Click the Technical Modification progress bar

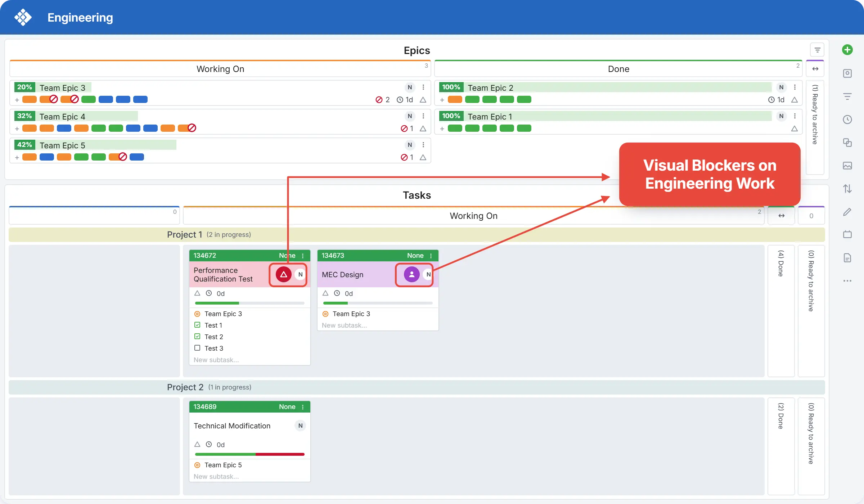(250, 454)
